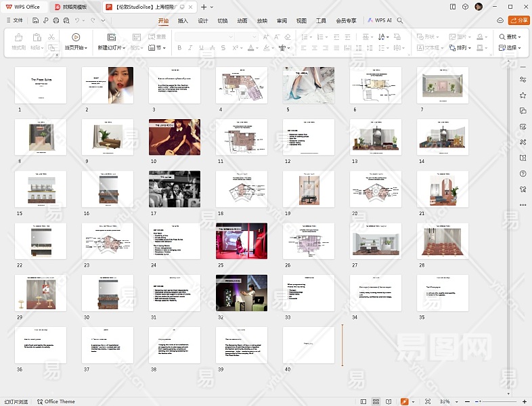Click the WPS AI button
This screenshot has height=406, width=532.
tap(380, 20)
